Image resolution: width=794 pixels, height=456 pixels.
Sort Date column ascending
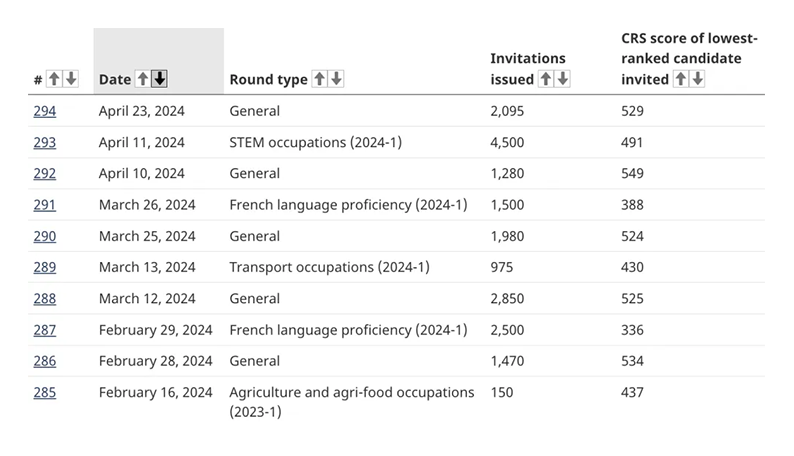(x=142, y=79)
